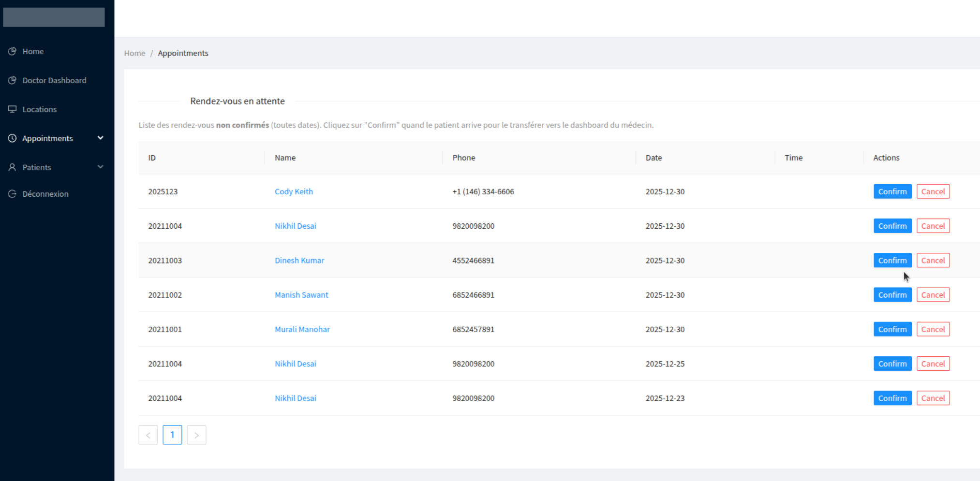Viewport: 980px width, 481px height.
Task: Cancel Dinesh Kumar's appointment
Action: pyautogui.click(x=933, y=261)
